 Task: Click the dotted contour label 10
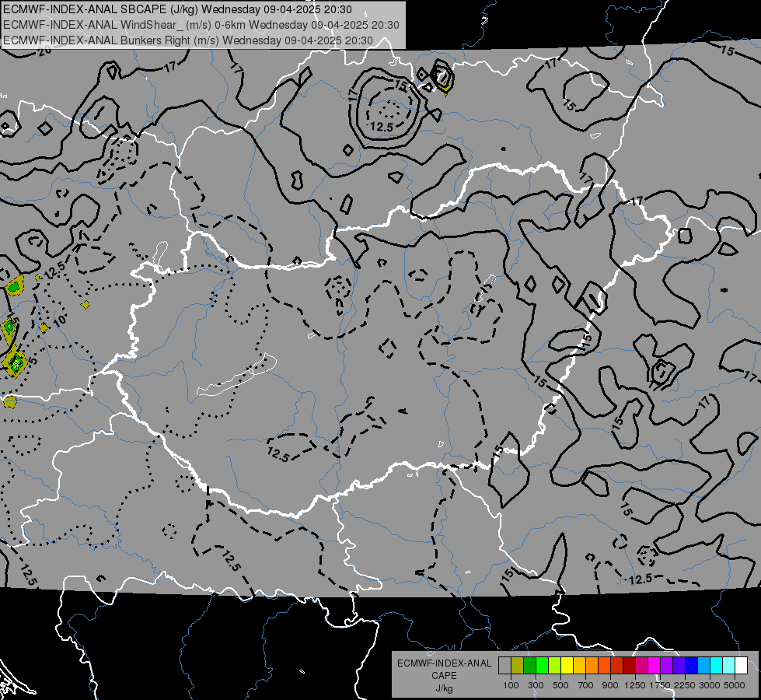point(59,320)
